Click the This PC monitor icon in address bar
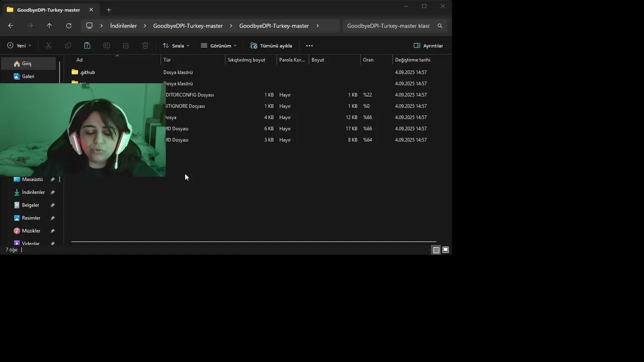The height and width of the screenshot is (362, 644). coord(89,26)
